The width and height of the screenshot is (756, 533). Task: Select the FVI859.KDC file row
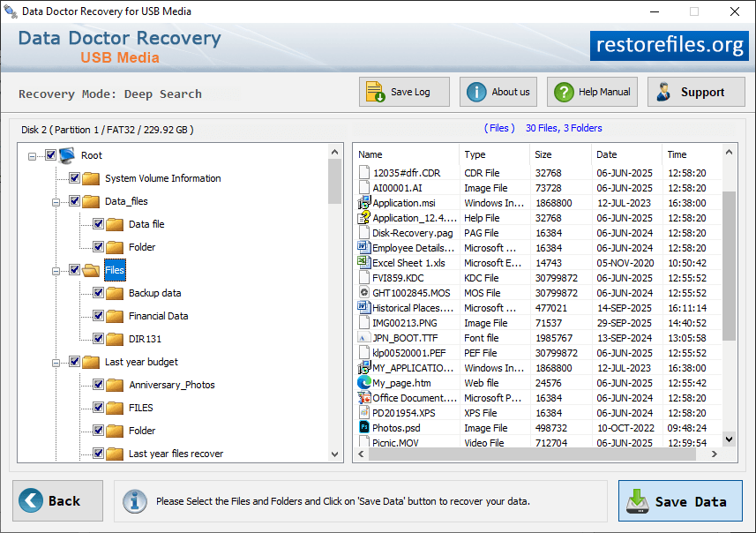[x=539, y=278]
